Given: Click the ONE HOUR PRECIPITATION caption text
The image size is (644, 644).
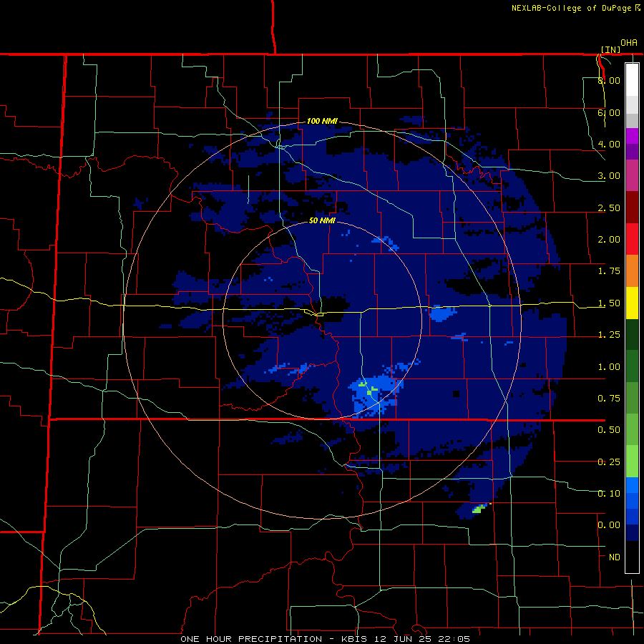Looking at the screenshot, I should click(x=251, y=639).
